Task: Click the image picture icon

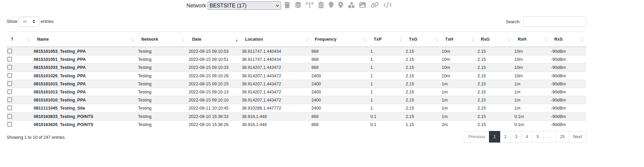Action: click(362, 5)
